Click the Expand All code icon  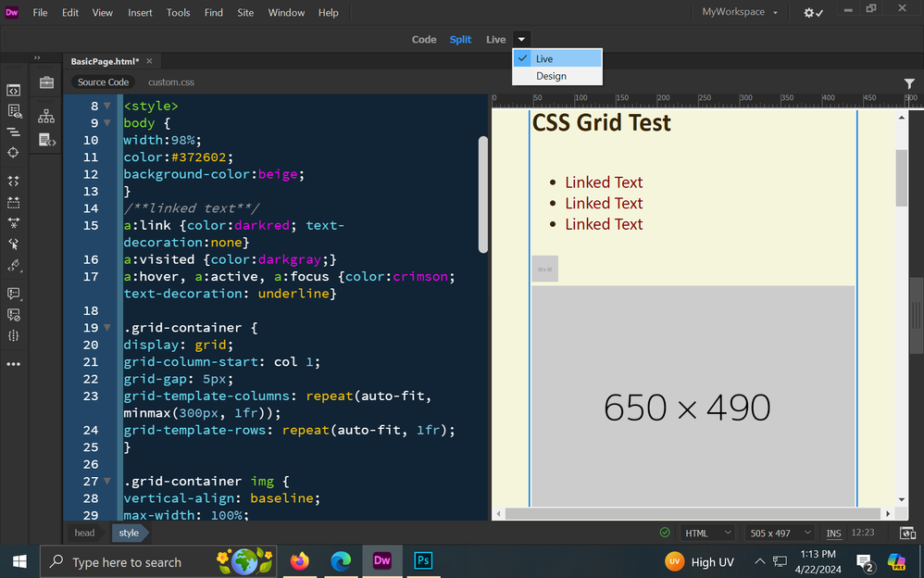(x=13, y=181)
